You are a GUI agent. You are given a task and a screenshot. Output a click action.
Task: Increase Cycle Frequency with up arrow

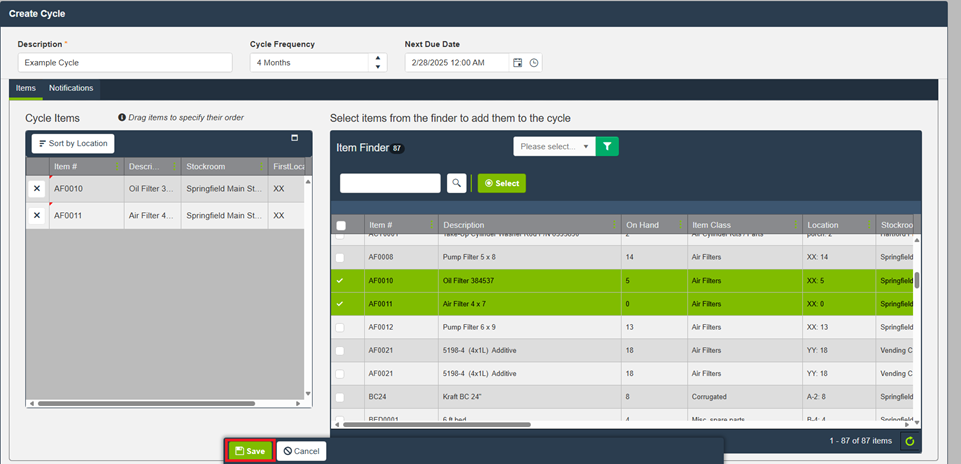pos(378,58)
